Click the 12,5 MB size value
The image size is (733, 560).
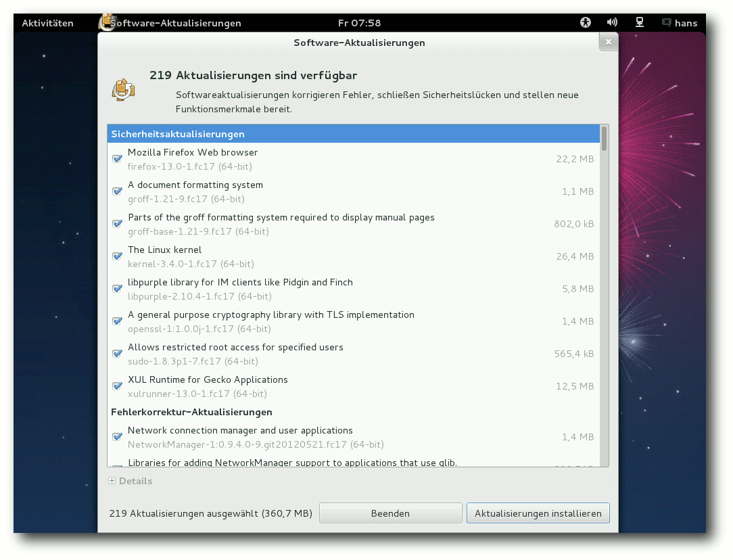pos(575,386)
